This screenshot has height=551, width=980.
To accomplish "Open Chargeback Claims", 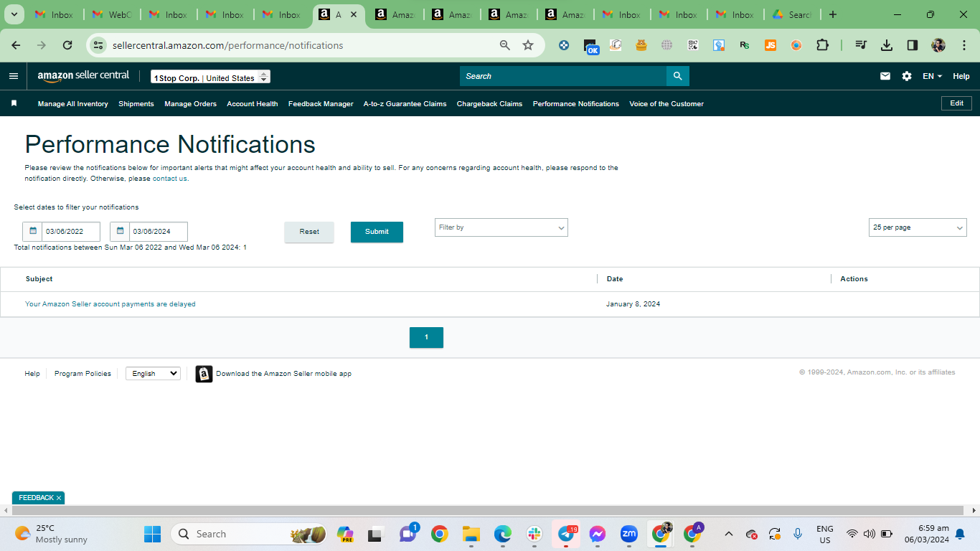I will (x=489, y=104).
